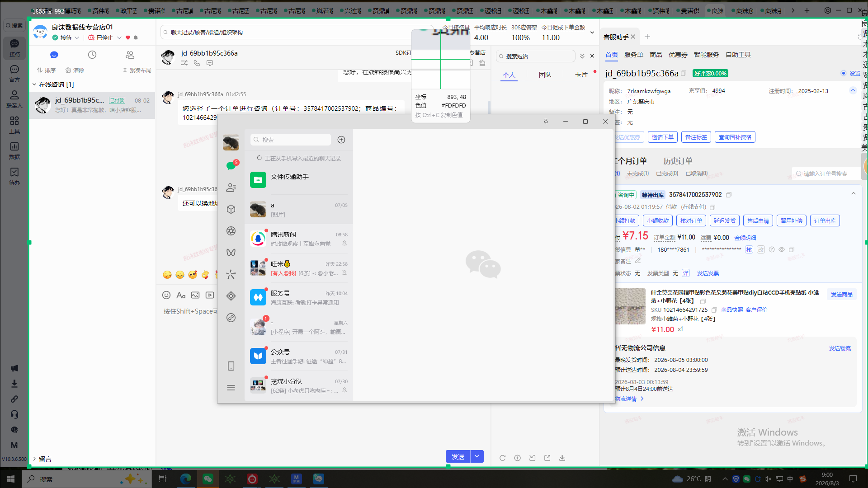Click the chain link icon in left sidebar
This screenshot has height=488, width=868.
(14, 399)
